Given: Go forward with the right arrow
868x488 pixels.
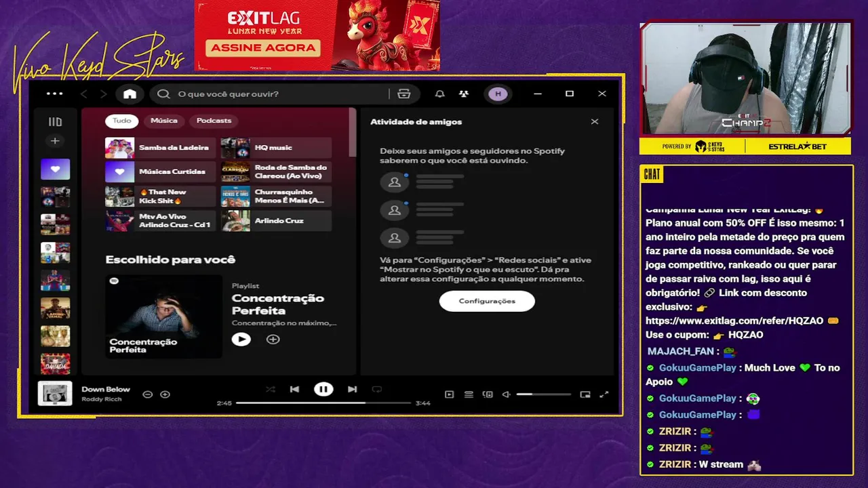Looking at the screenshot, I should [103, 94].
